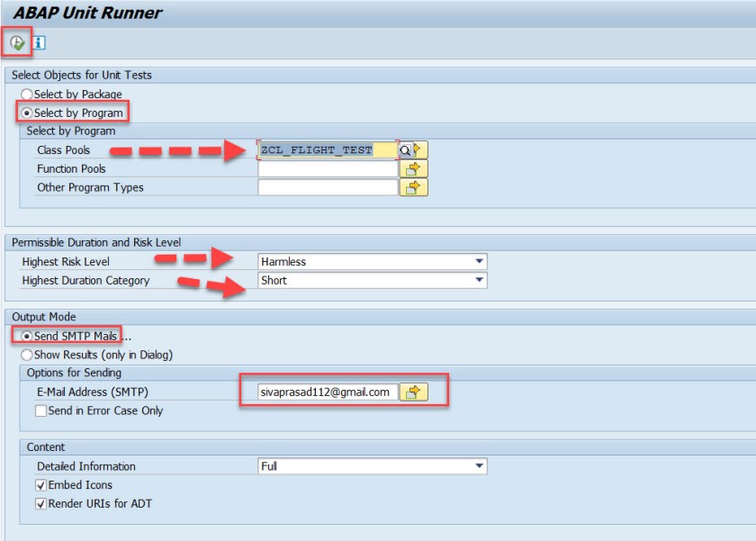The height and width of the screenshot is (541, 756).
Task: Click the E-Mail Address field sivaprasad112@gmail.com
Action: pos(328,392)
